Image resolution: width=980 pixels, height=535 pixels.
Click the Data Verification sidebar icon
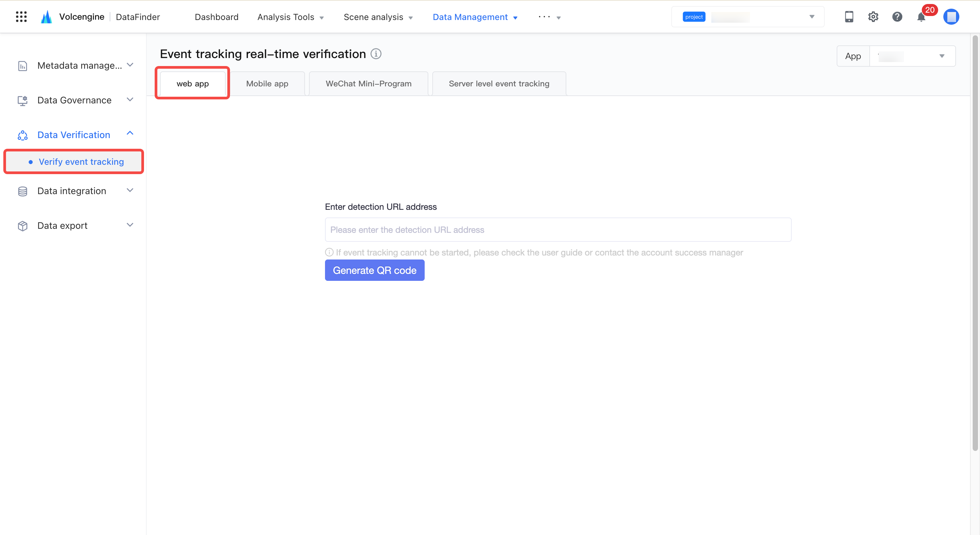coord(22,135)
